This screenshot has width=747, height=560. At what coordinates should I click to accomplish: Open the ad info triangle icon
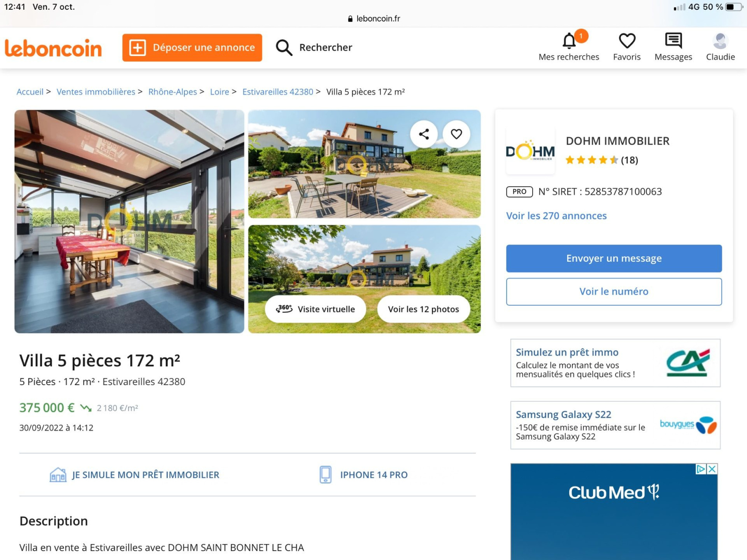701,469
